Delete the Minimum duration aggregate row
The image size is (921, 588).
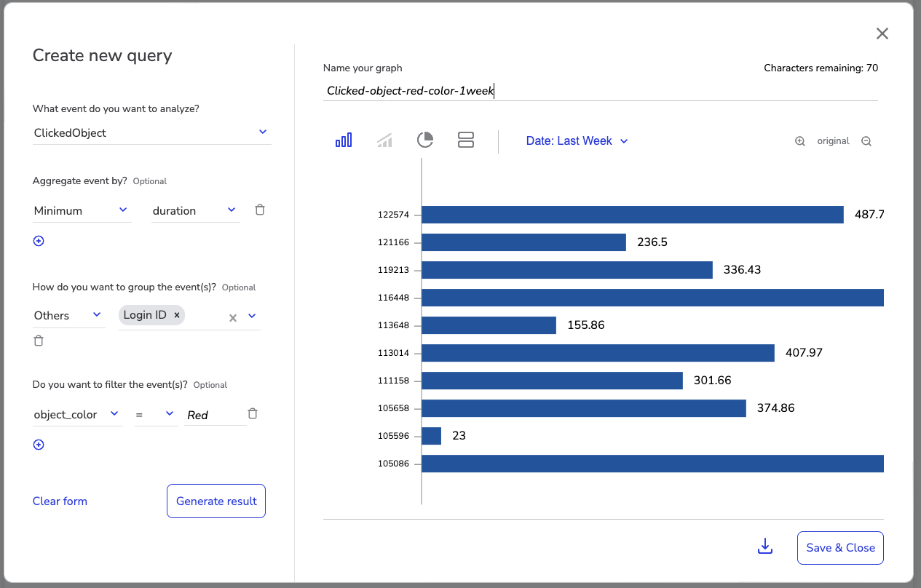(260, 210)
